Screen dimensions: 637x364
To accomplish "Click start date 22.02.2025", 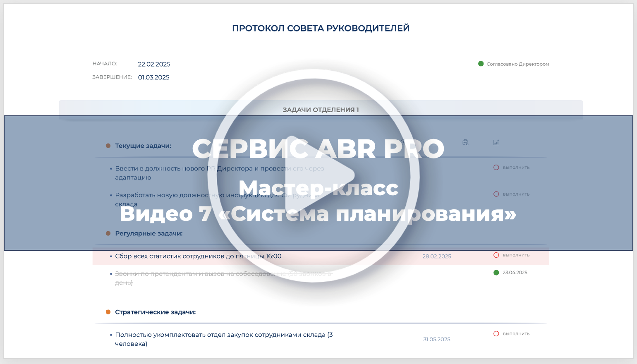I will coord(154,64).
